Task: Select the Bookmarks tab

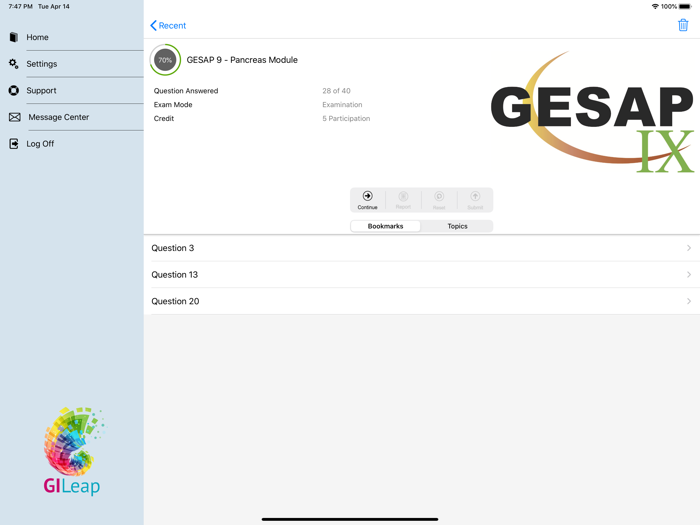Action: pos(385,226)
